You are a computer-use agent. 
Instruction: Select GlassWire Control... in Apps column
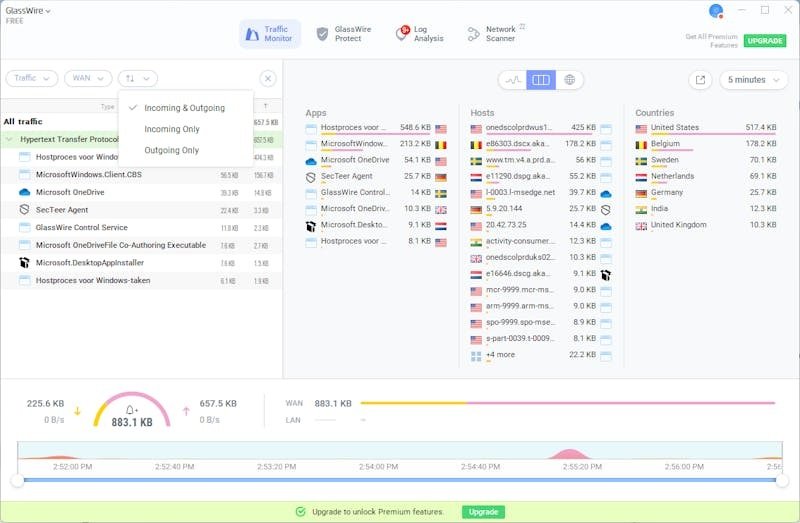pos(355,192)
